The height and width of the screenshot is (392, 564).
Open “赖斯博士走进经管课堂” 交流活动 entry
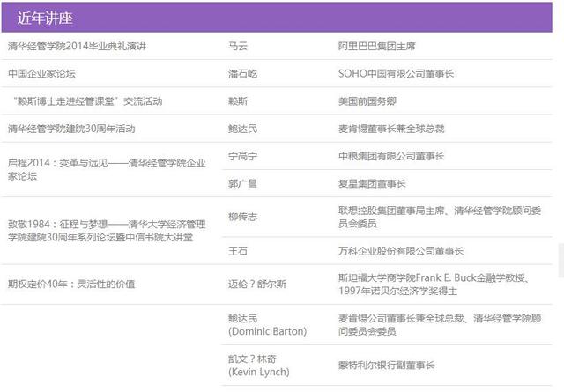(x=86, y=100)
